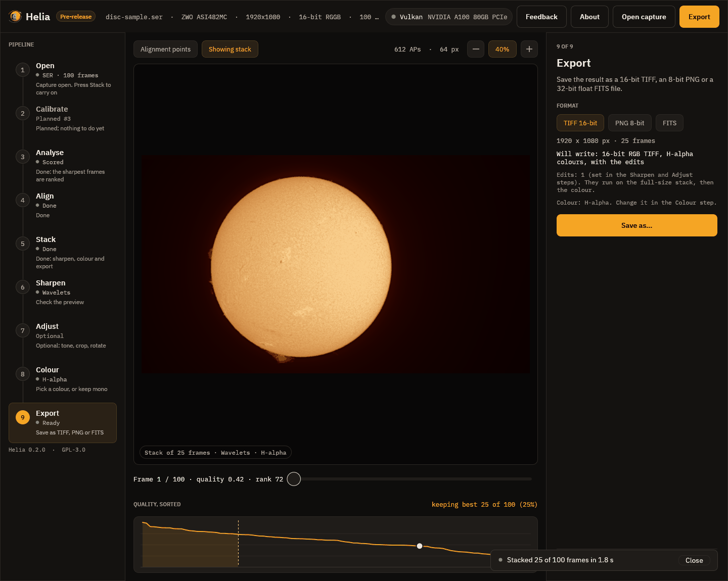
Task: Select step 4 Align circle
Action: point(23,200)
